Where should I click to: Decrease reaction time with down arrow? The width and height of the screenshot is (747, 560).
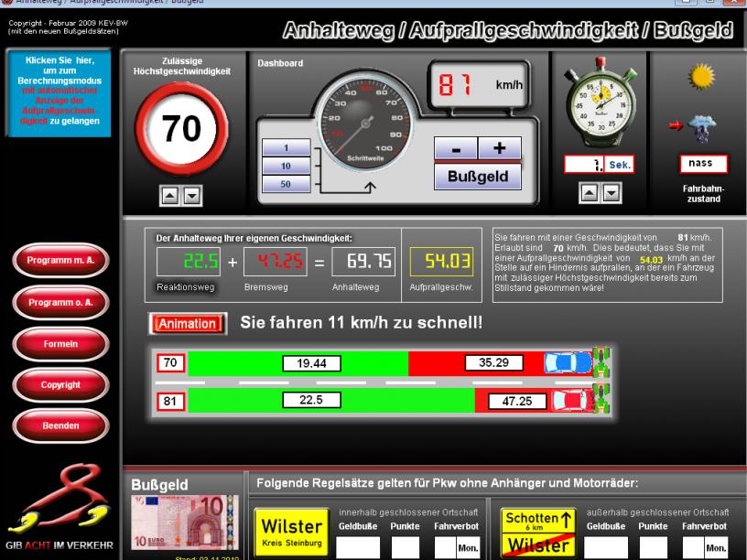coord(612,193)
